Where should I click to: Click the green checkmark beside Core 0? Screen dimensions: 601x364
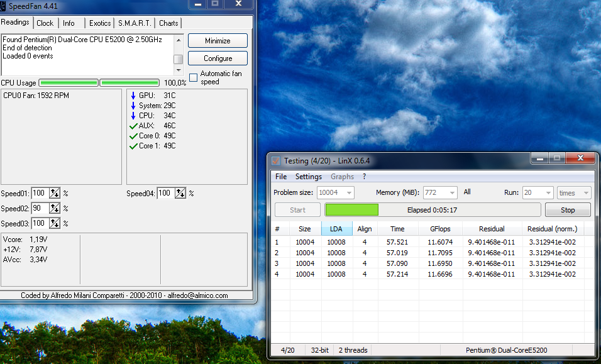point(133,136)
